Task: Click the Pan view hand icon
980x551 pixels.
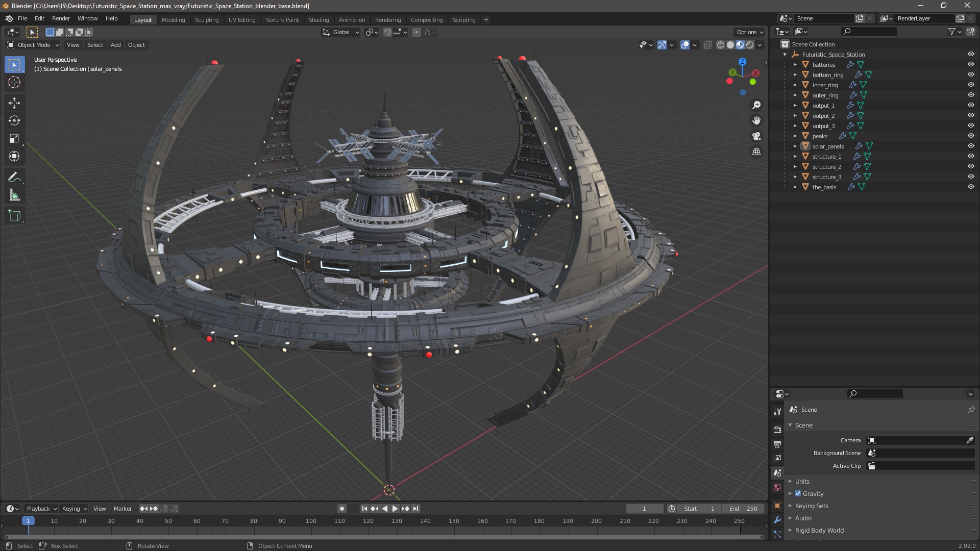Action: pyautogui.click(x=756, y=120)
